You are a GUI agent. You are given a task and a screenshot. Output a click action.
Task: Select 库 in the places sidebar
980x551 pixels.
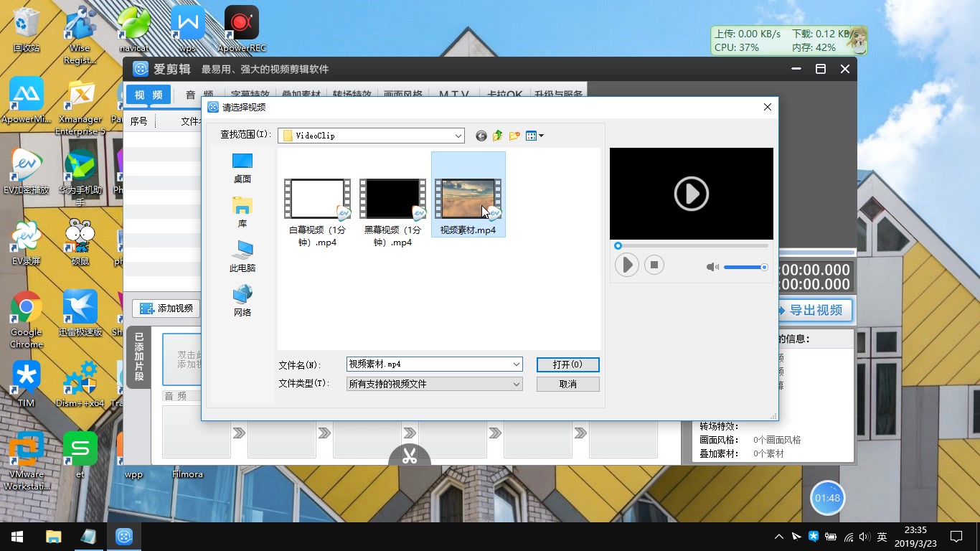pyautogui.click(x=242, y=213)
